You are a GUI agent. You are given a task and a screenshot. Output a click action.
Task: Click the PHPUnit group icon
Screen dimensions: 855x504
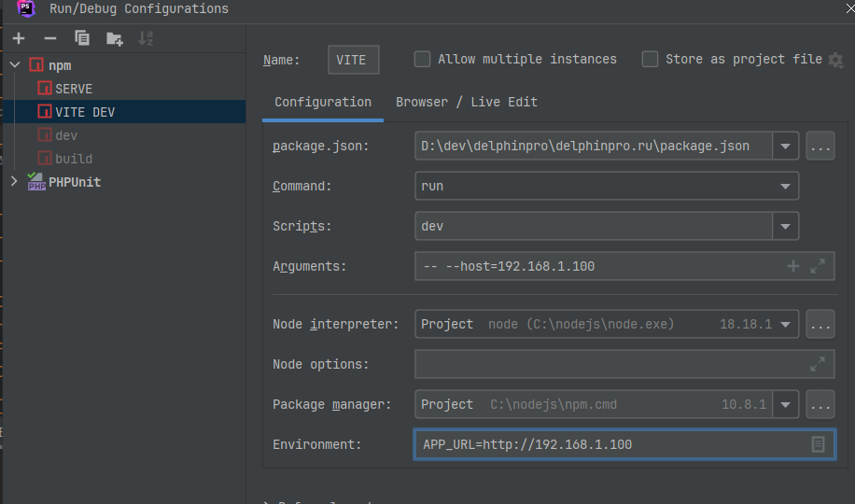pyautogui.click(x=36, y=182)
